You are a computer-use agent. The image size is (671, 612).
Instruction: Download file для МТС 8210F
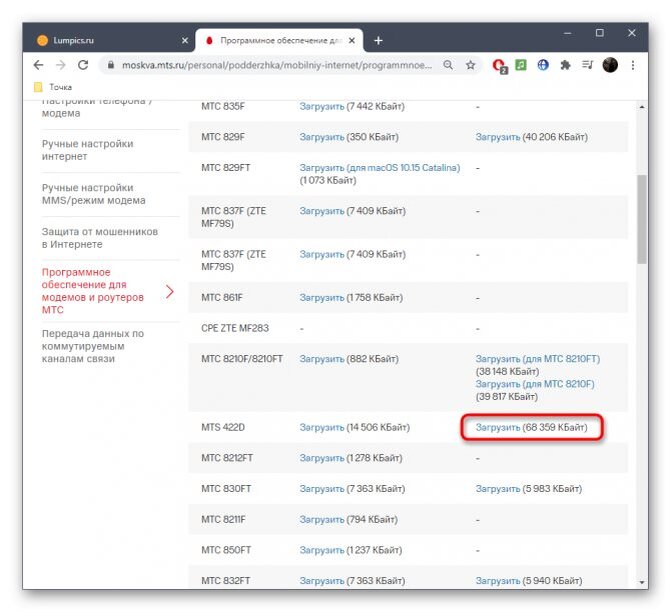[535, 384]
